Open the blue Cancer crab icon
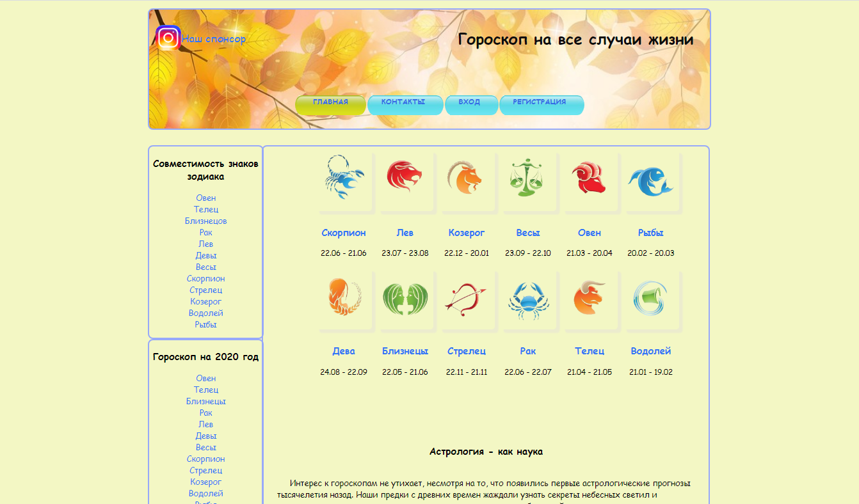 (528, 300)
